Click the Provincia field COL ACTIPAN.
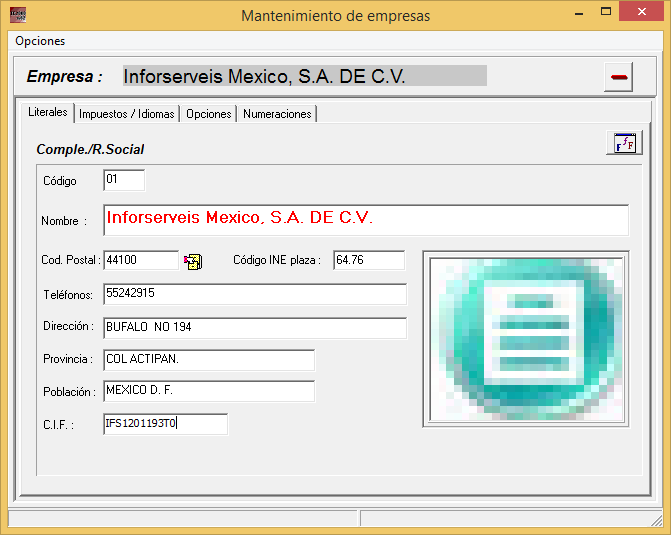This screenshot has width=671, height=535. [x=209, y=360]
